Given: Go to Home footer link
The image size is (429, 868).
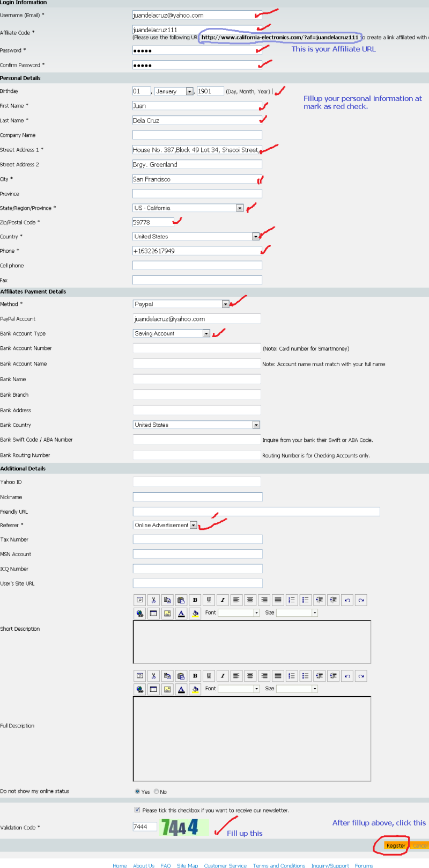Looking at the screenshot, I should click(x=120, y=865).
